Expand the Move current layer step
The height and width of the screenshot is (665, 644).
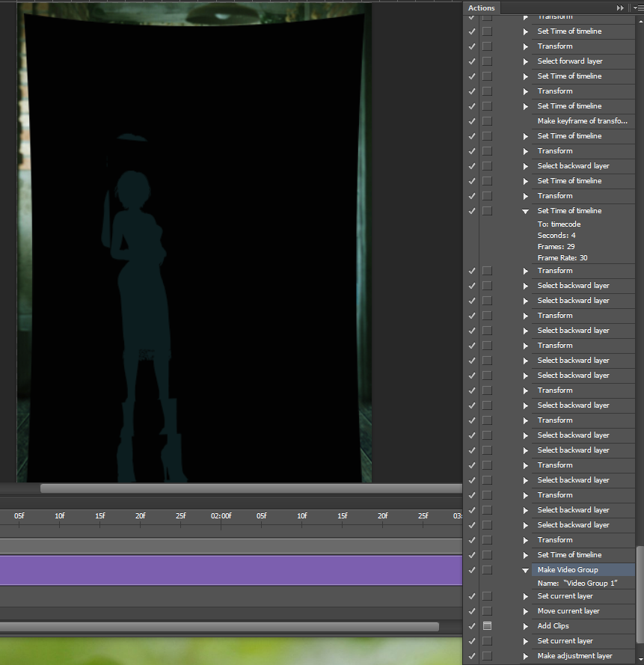[x=525, y=611]
